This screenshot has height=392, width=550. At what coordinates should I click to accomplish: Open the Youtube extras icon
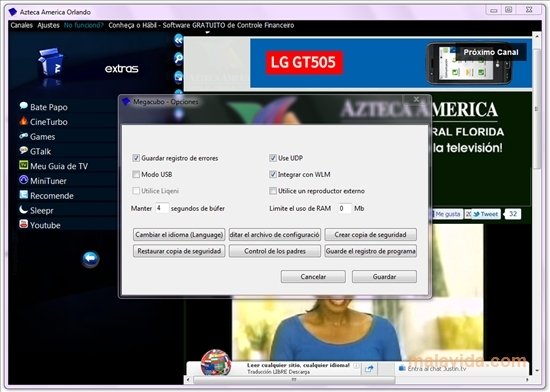pos(24,224)
